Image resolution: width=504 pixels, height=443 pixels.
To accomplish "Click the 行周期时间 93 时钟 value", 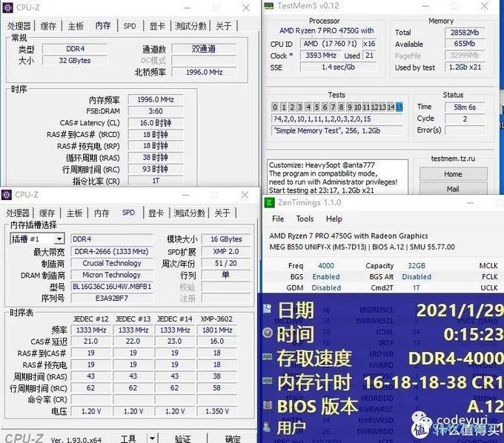I will pos(156,169).
